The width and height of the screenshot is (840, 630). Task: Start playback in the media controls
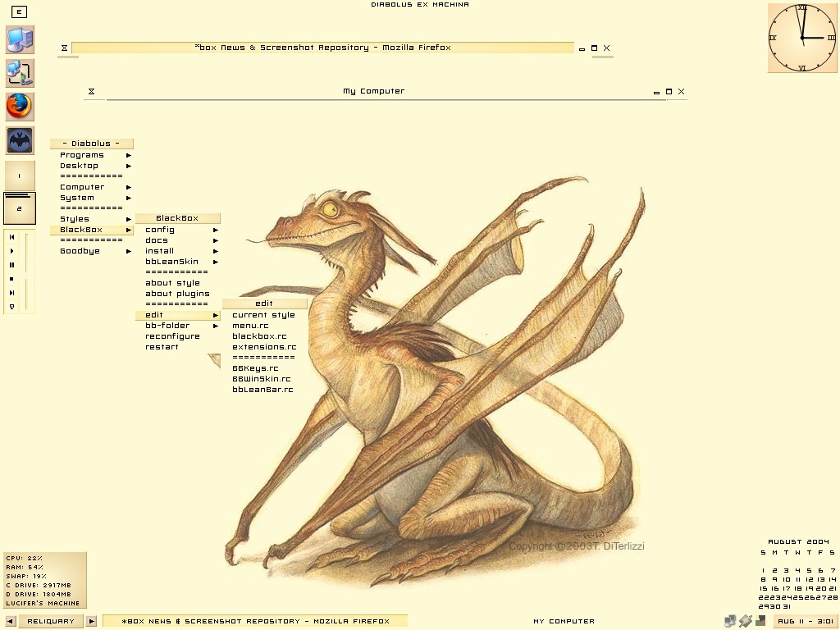(x=11, y=251)
